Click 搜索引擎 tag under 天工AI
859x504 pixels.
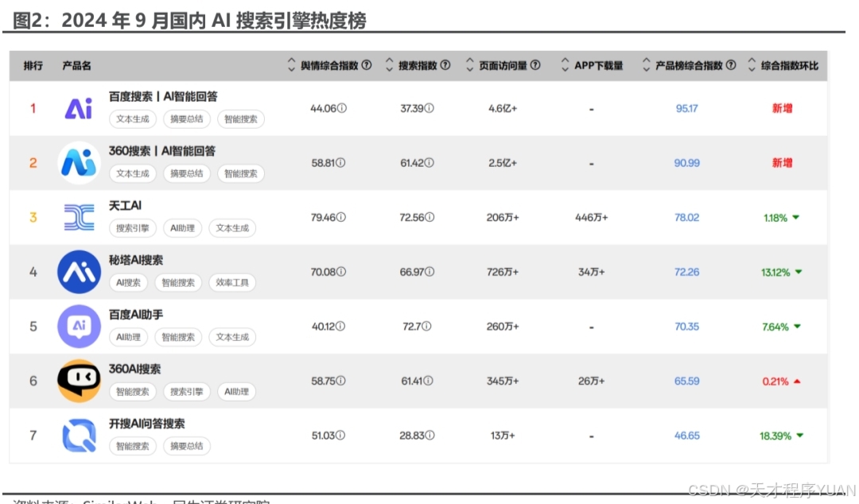(x=133, y=228)
